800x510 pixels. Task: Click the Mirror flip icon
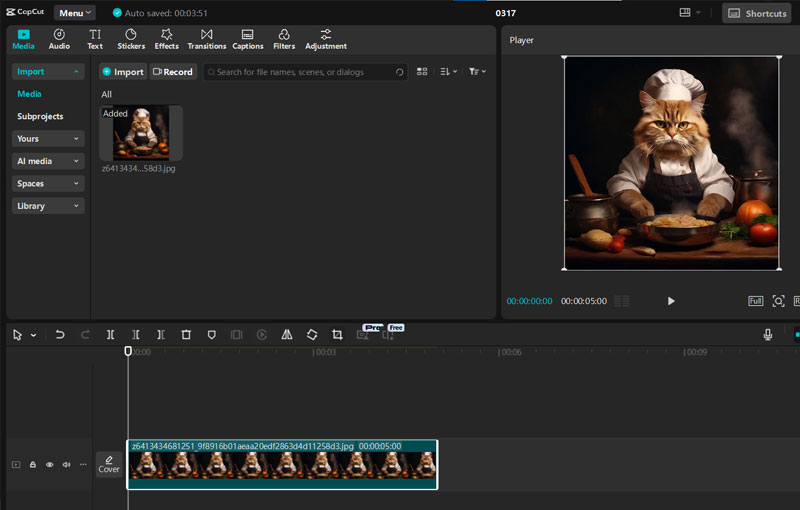(x=287, y=335)
